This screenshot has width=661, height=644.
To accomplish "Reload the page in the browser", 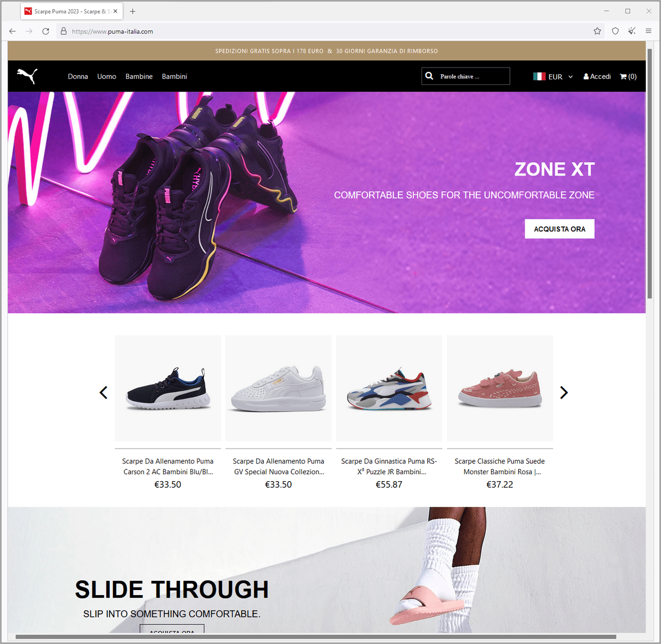I will pos(46,31).
